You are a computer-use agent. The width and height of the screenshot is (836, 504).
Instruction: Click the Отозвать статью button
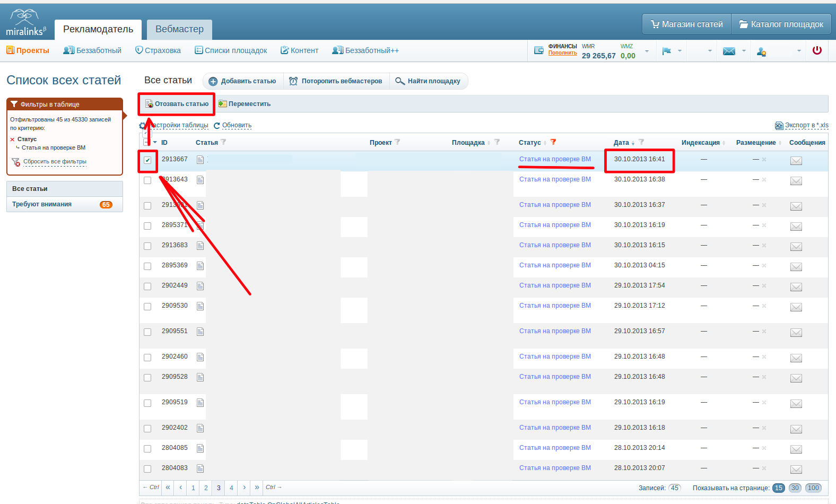pos(177,104)
